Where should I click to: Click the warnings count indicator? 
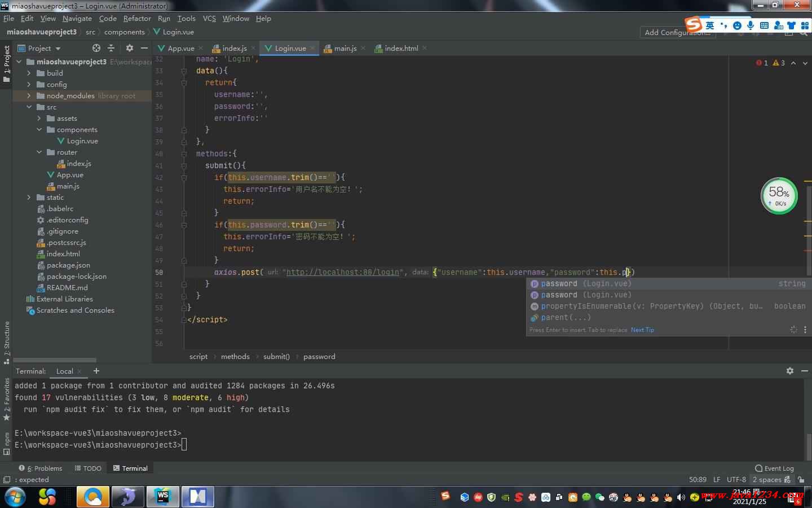(x=779, y=63)
